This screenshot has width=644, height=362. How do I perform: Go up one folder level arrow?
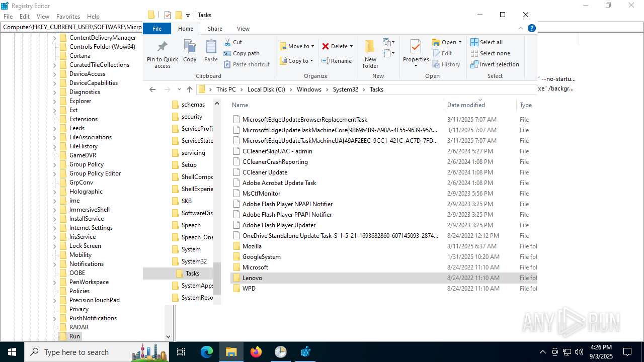[190, 89]
